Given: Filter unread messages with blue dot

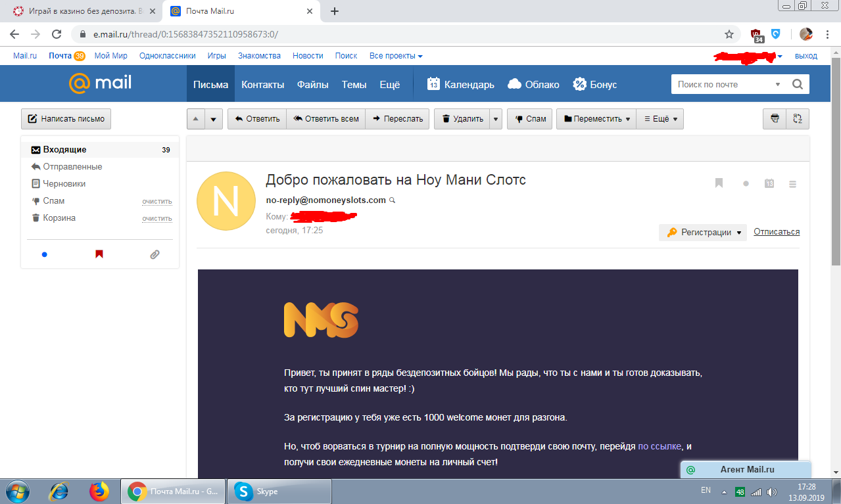Looking at the screenshot, I should pos(45,254).
